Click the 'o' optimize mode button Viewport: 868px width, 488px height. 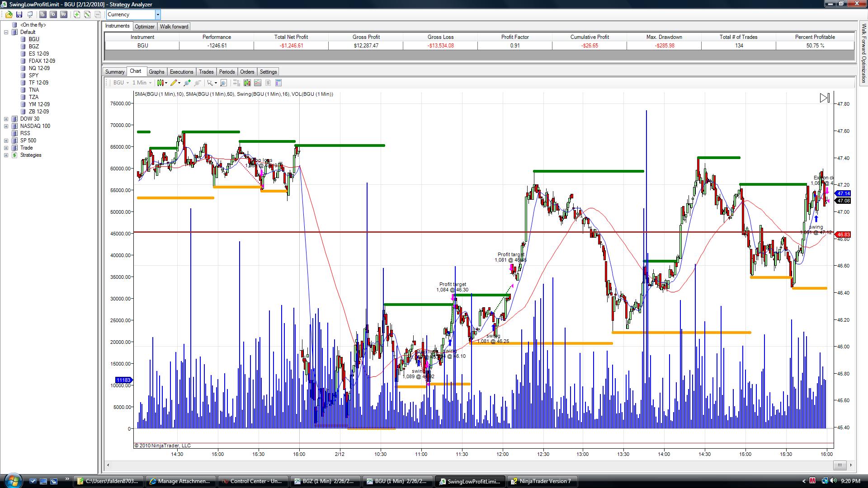(53, 14)
